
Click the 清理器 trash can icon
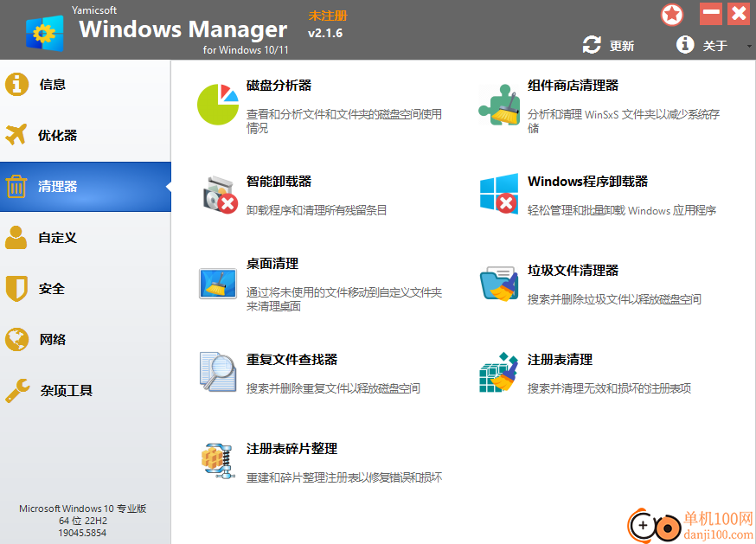(x=16, y=186)
